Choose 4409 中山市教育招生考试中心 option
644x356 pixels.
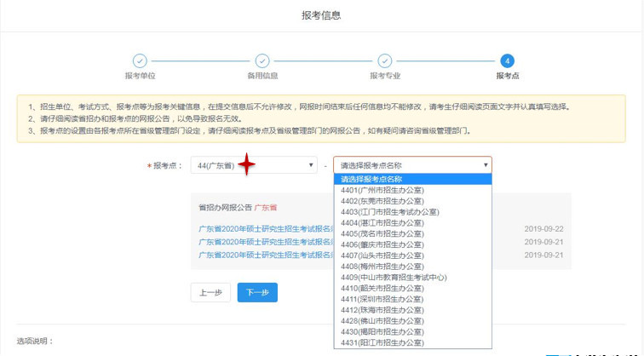pyautogui.click(x=394, y=278)
